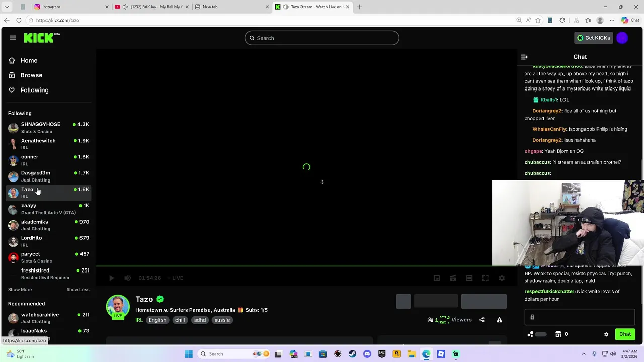Open conner channel in Following list

[49, 160]
